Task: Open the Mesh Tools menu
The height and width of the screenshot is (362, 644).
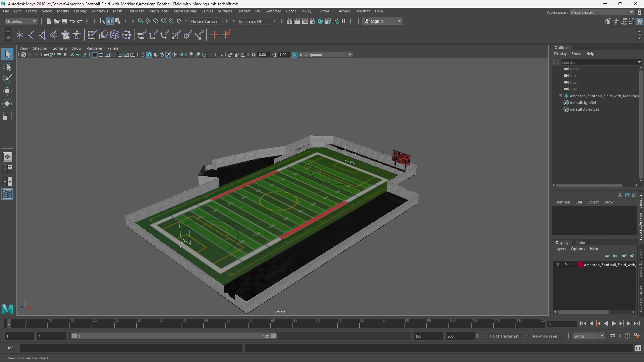Action: coord(159,11)
